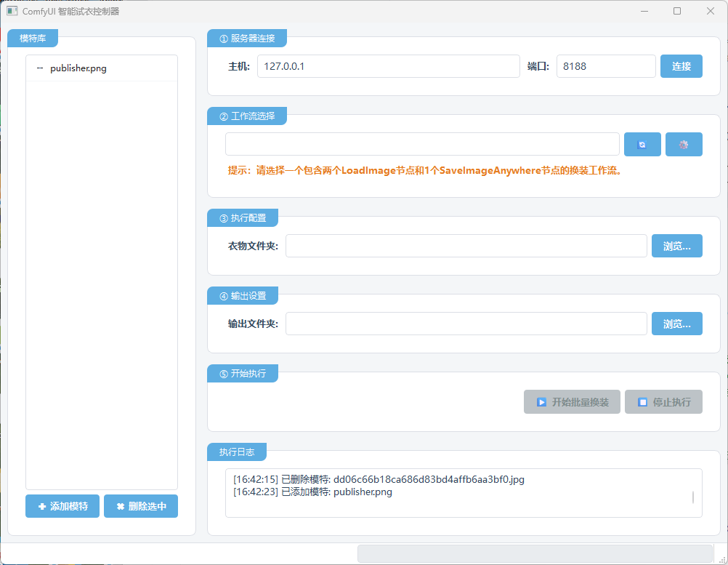This screenshot has width=728, height=565.
Task: Click the 添加模特 plus button
Action: (62, 506)
